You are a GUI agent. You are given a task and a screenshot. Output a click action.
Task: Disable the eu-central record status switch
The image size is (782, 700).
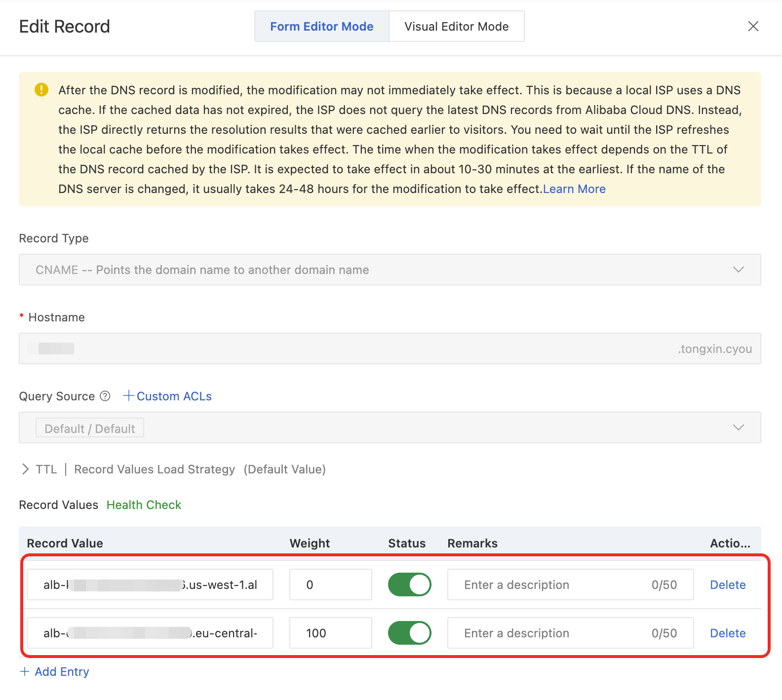coord(409,633)
